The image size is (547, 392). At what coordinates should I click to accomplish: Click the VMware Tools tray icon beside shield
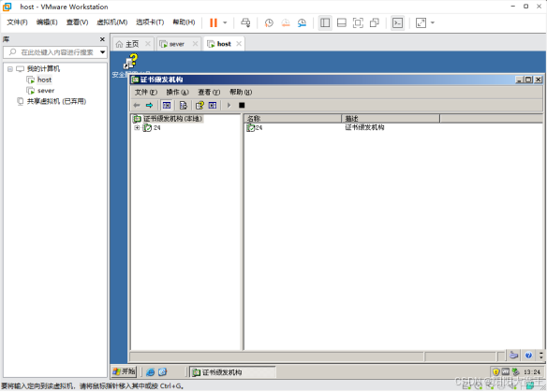point(506,371)
